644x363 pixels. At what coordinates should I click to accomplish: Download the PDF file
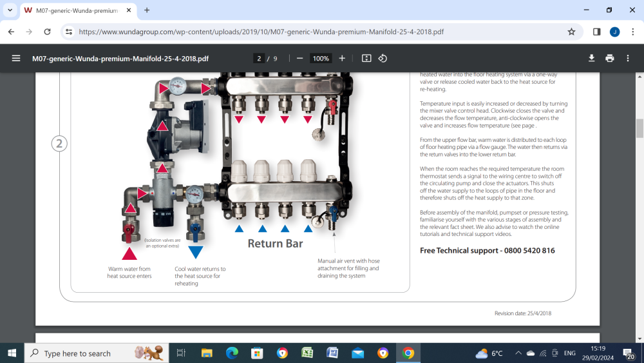(591, 59)
